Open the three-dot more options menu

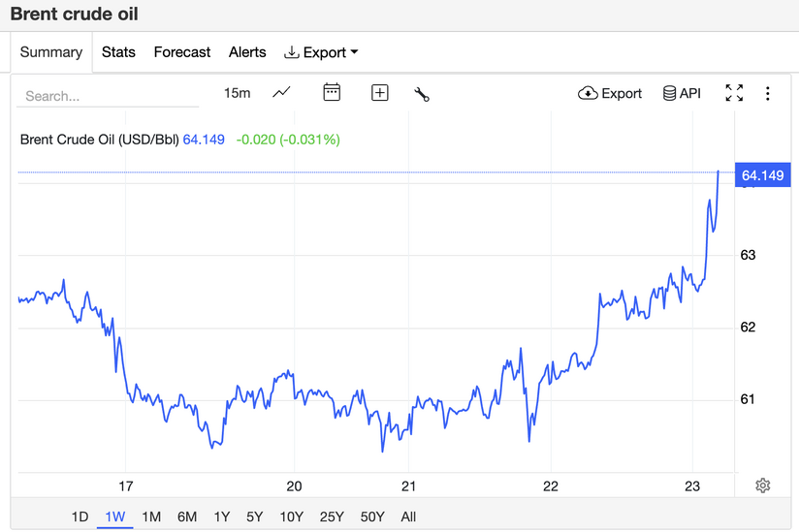click(x=767, y=93)
